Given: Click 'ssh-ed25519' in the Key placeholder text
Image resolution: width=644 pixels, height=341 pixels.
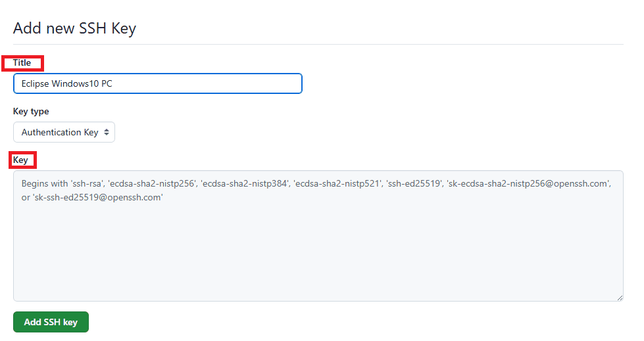Looking at the screenshot, I should [414, 184].
